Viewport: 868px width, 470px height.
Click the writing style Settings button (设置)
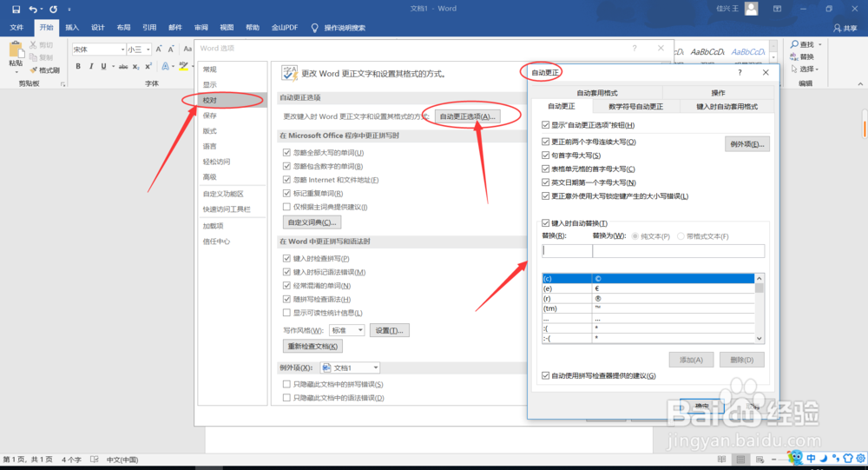pos(389,330)
